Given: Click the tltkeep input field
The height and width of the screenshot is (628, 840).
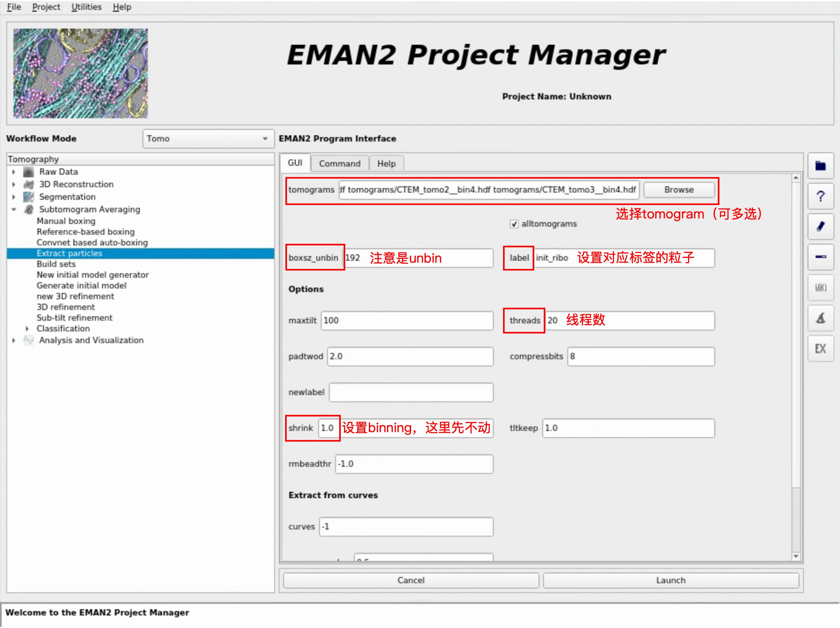Looking at the screenshot, I should coord(628,428).
